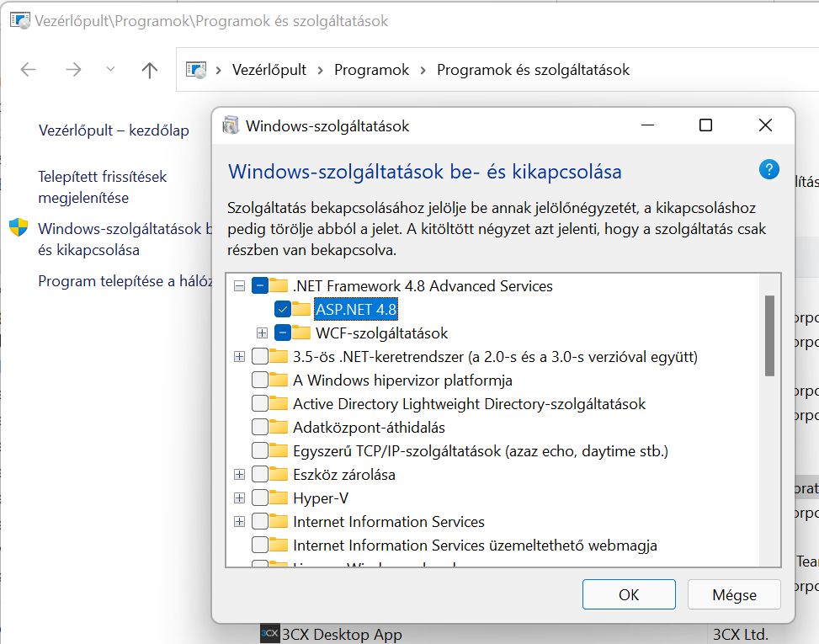The height and width of the screenshot is (644, 819).
Task: Click the features list vertical scrollbar thumb
Action: point(769,335)
